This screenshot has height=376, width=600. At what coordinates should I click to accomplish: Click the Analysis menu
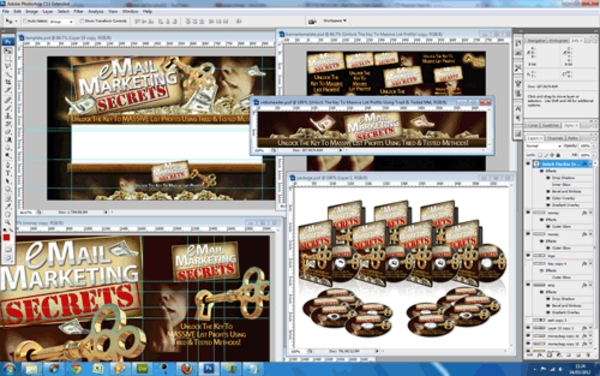coord(96,11)
